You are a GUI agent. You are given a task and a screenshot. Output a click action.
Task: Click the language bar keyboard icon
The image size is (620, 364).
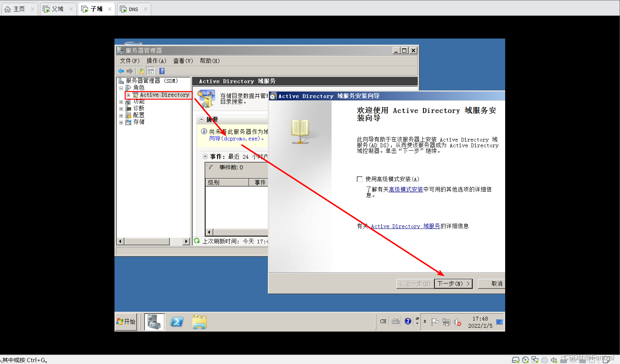tap(396, 321)
